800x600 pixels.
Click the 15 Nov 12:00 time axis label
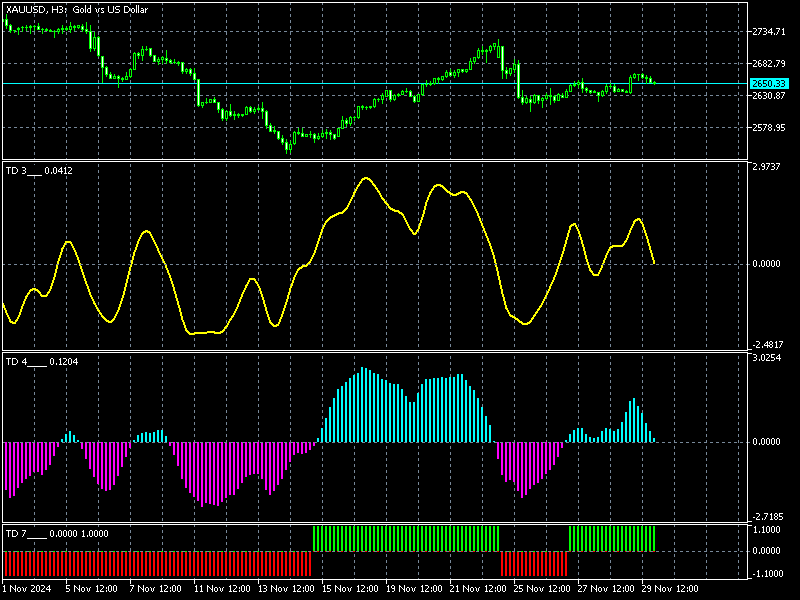351,589
